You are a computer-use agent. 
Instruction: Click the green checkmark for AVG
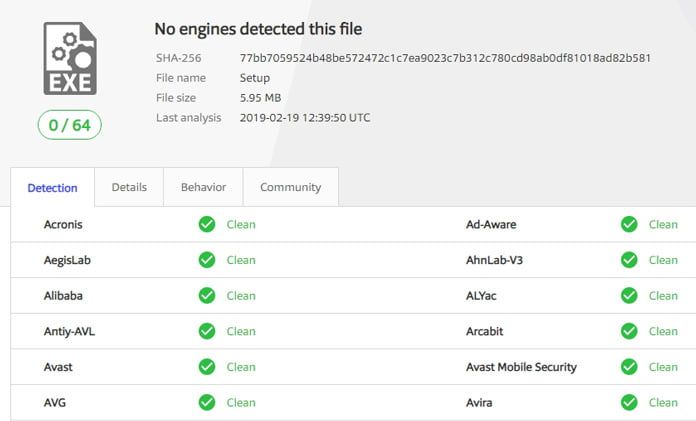(x=207, y=402)
